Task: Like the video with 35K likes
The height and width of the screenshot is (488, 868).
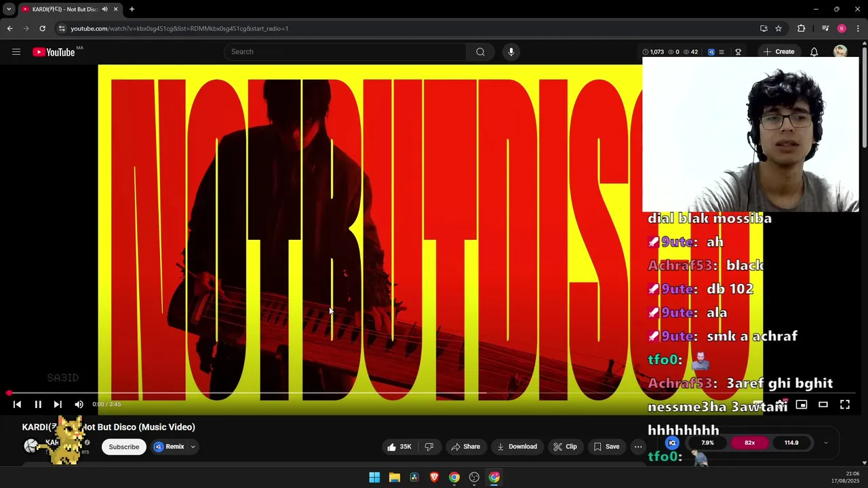Action: click(399, 447)
